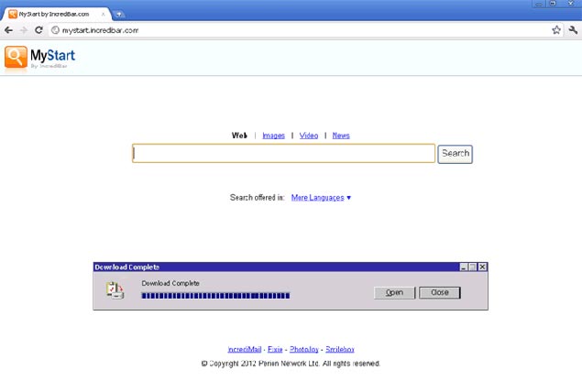Click the Close button in the download dialog
Viewport: 582px width, 392px height.
440,292
